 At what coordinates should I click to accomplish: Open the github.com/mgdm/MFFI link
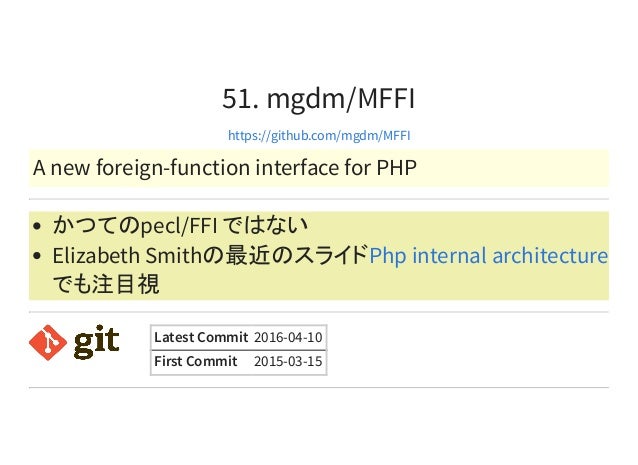pyautogui.click(x=319, y=135)
